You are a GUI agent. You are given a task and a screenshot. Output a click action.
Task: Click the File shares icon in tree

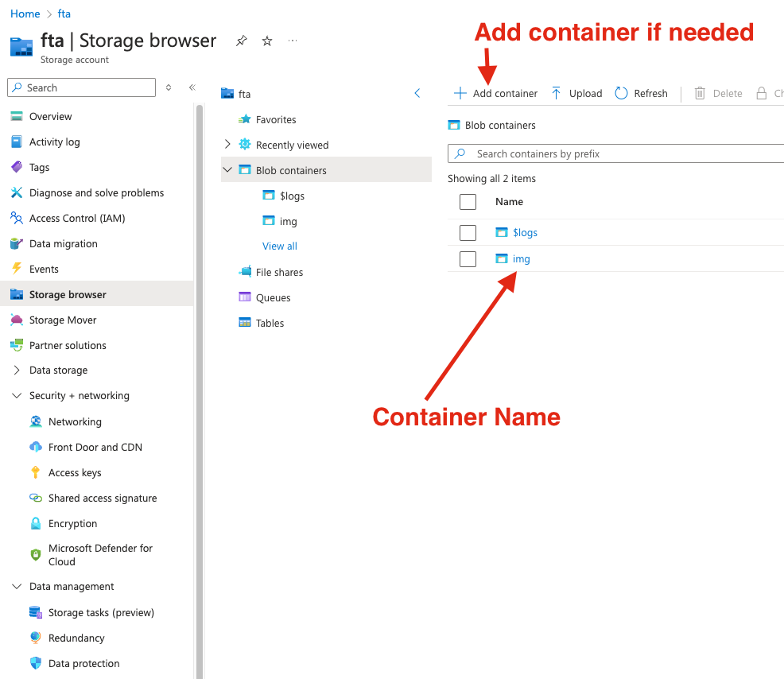[245, 271]
